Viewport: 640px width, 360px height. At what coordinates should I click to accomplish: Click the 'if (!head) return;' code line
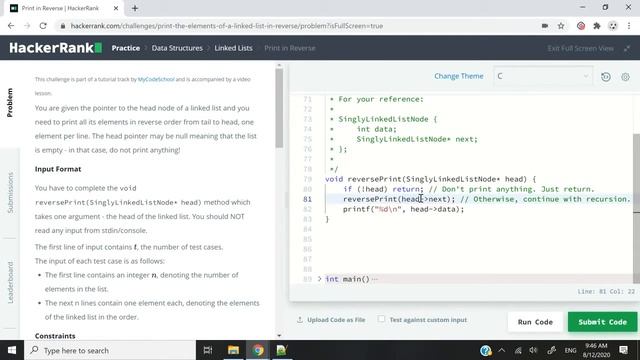coord(469,189)
